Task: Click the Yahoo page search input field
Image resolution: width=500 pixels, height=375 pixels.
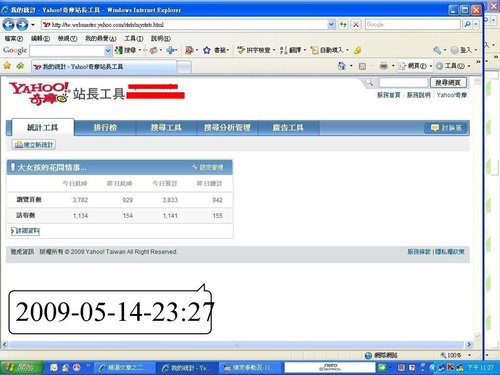Action: click(x=403, y=82)
